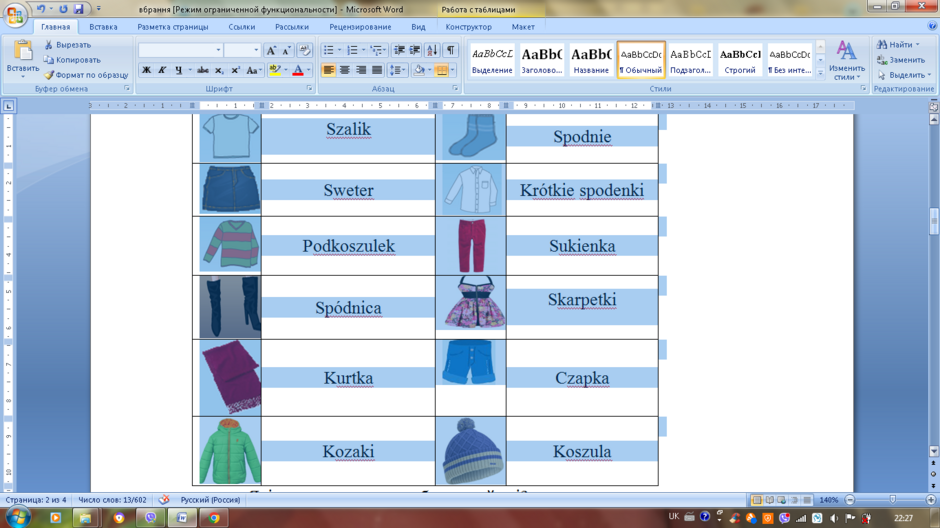
Task: Click the Заменить button
Action: 900,60
